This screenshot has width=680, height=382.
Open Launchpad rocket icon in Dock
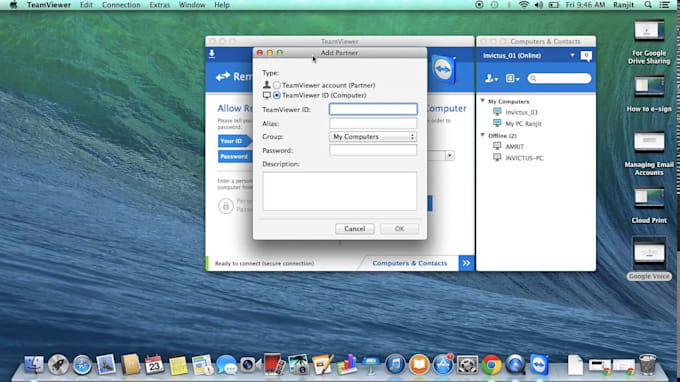pos(58,365)
